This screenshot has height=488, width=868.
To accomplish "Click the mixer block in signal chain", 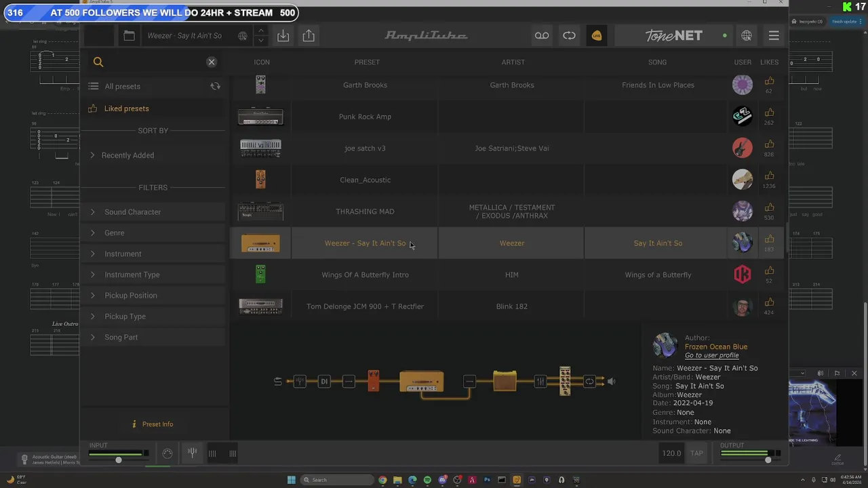I will click(540, 382).
